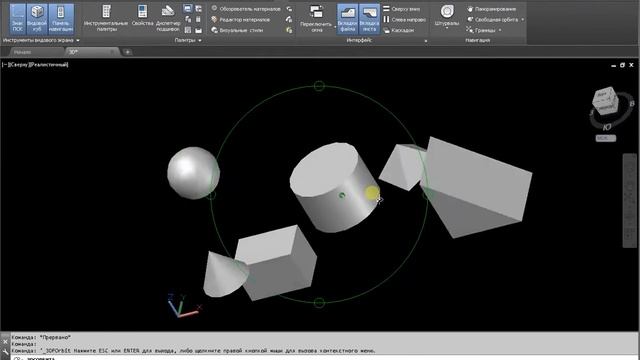The height and width of the screenshot is (360, 640).
Task: Click the Штурвалы steering wheels icon
Action: click(447, 11)
